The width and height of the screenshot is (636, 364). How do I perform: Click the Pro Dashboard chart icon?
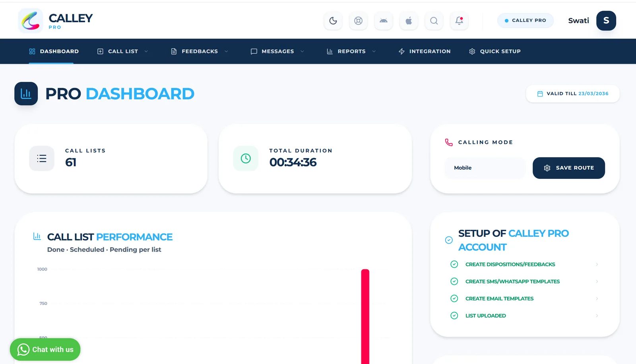click(26, 94)
